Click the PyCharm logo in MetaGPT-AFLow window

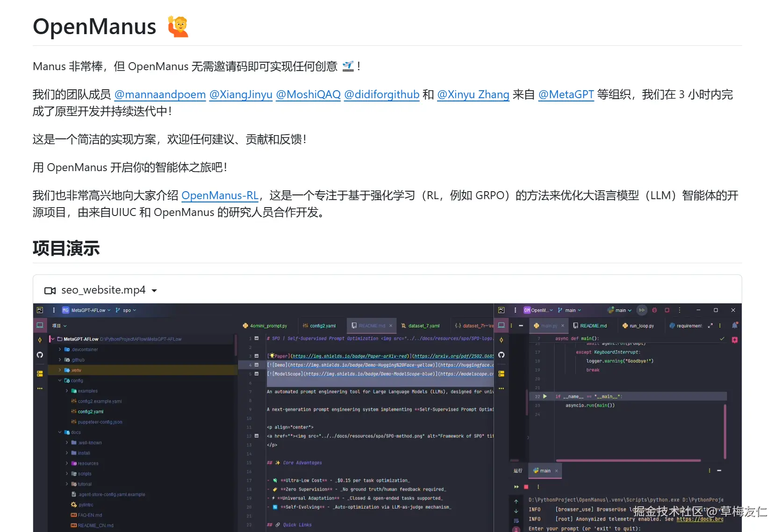pos(40,310)
